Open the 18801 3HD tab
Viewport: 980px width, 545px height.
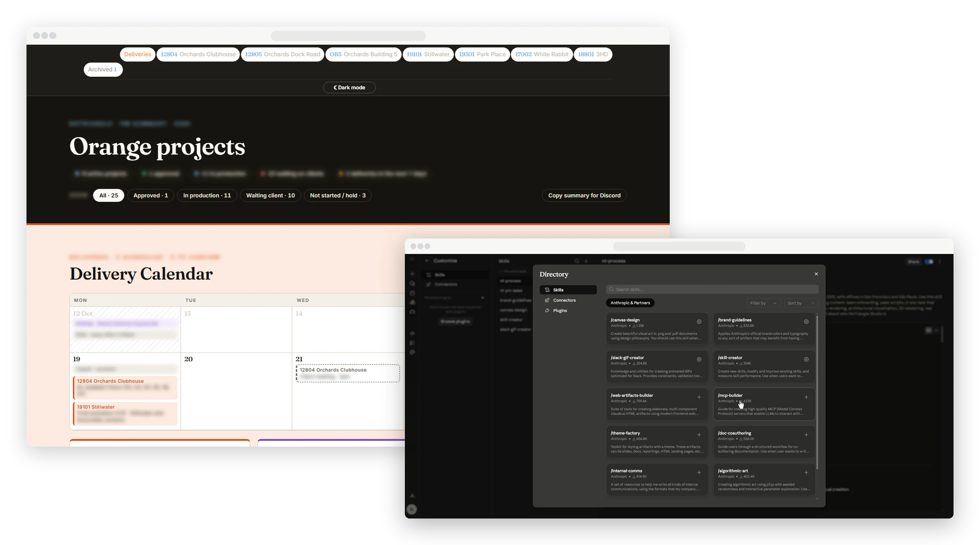pyautogui.click(x=593, y=54)
